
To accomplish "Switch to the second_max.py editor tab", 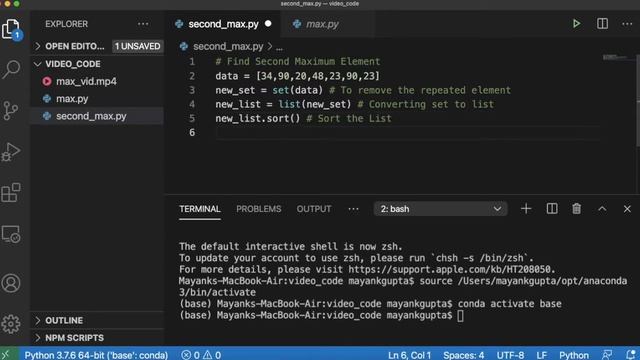I will [223, 24].
